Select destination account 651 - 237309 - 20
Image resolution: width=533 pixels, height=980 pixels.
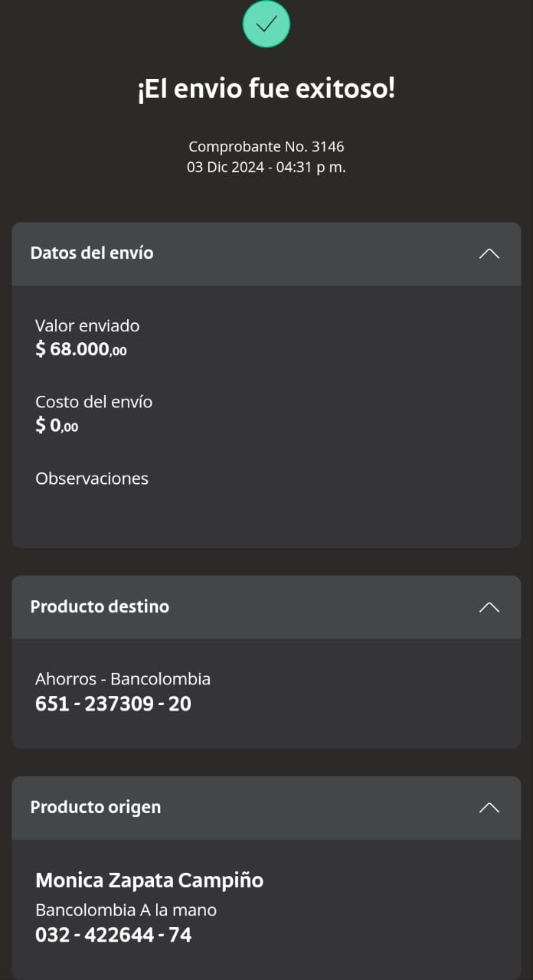pos(113,704)
